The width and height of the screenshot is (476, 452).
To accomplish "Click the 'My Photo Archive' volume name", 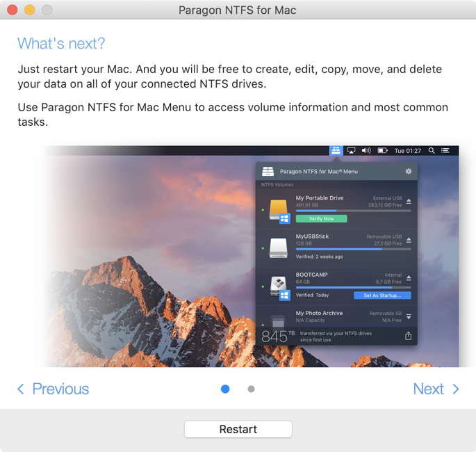I will (x=319, y=313).
